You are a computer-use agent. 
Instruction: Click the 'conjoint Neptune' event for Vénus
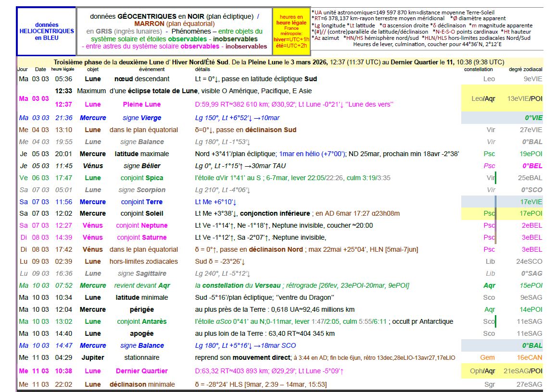tap(141, 225)
